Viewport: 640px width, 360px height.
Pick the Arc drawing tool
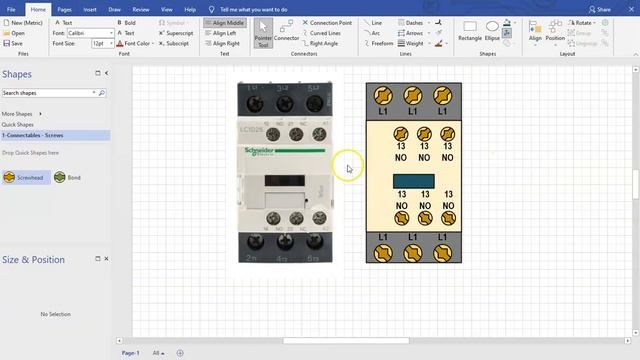(x=372, y=33)
